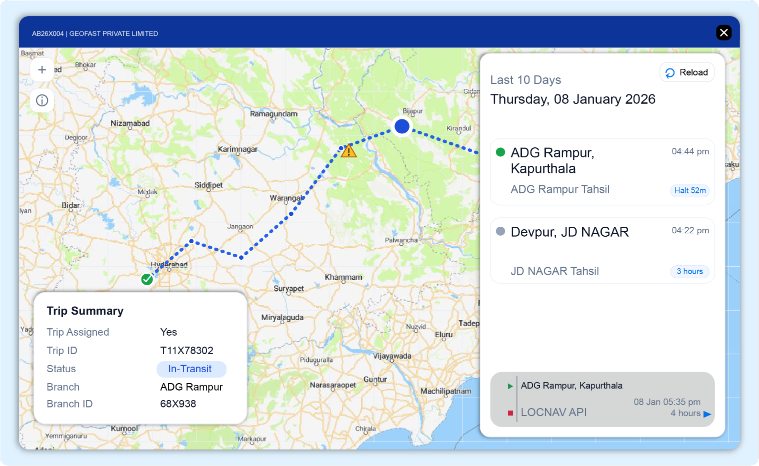Click the orange warning alert marker
This screenshot has width=759, height=466.
coord(348,151)
